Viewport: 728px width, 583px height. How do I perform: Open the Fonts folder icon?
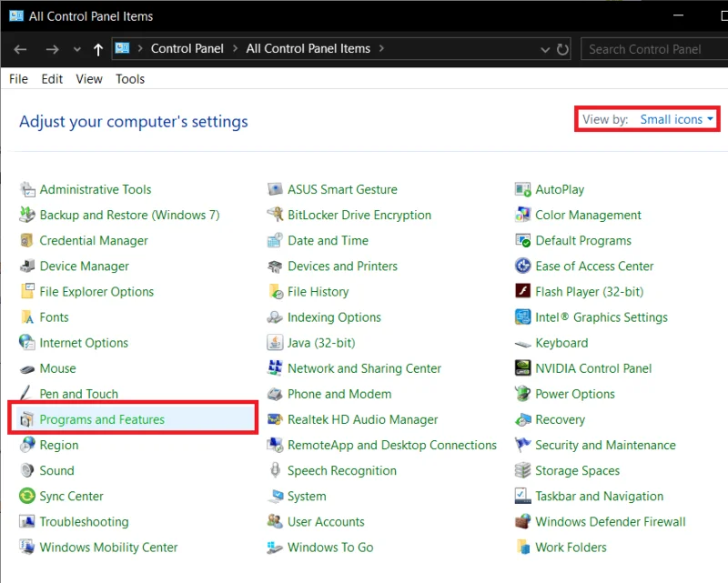coord(27,317)
